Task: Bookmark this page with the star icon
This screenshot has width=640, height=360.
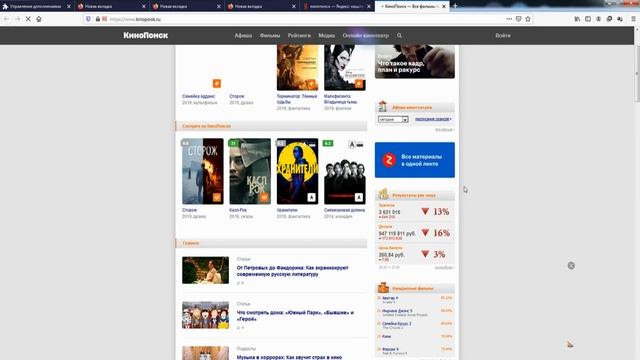Action: 528,19
